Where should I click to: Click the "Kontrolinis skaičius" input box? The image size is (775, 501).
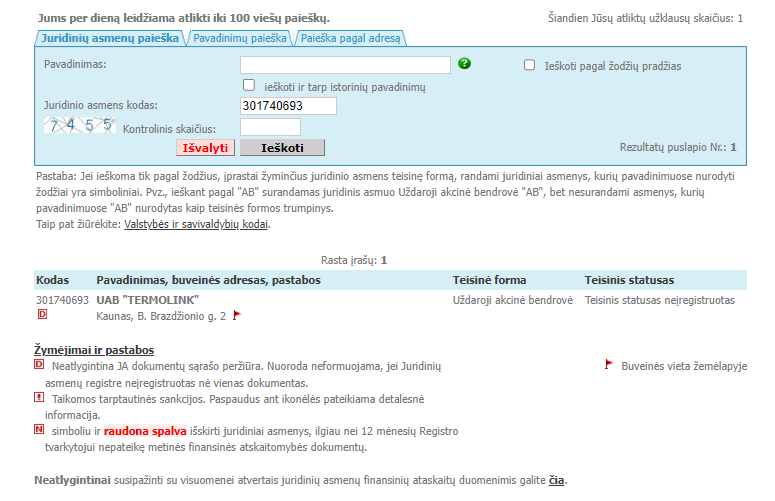click(270, 127)
